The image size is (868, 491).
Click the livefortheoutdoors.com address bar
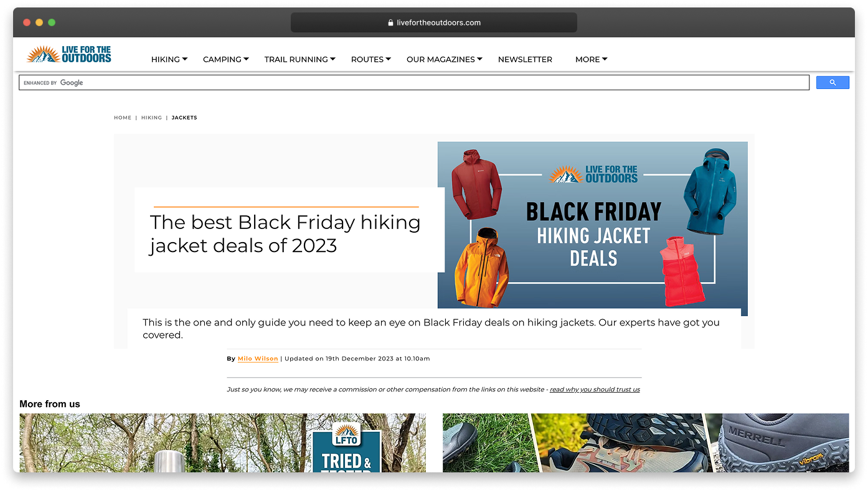(434, 23)
